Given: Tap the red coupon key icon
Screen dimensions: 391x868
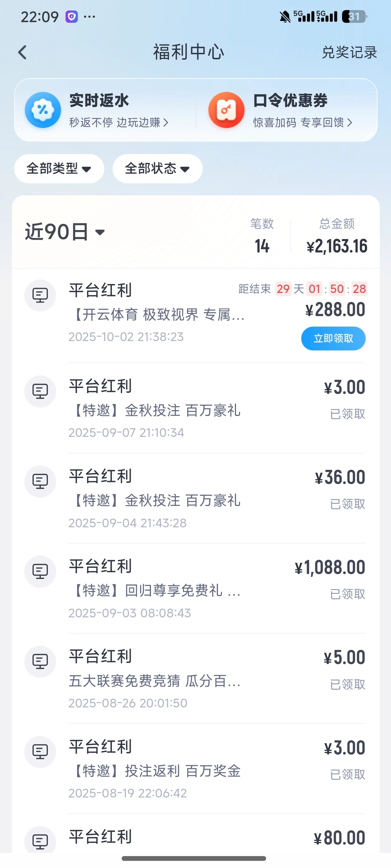Looking at the screenshot, I should click(226, 110).
